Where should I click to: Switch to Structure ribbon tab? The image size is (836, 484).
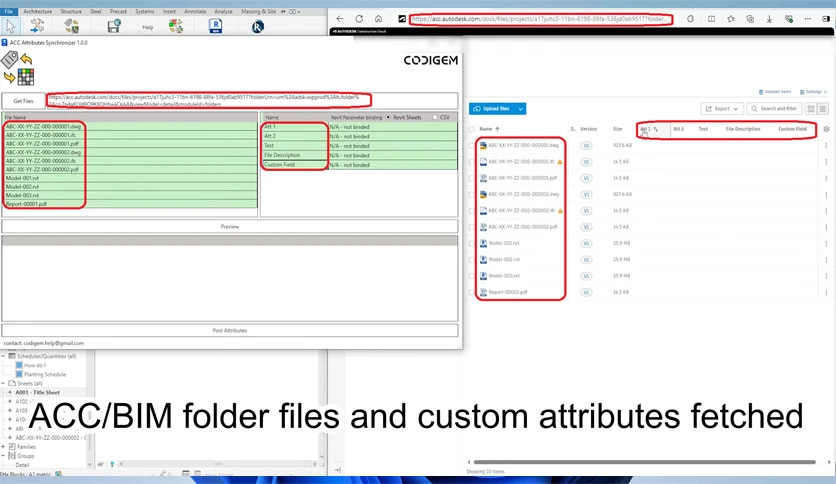(71, 11)
